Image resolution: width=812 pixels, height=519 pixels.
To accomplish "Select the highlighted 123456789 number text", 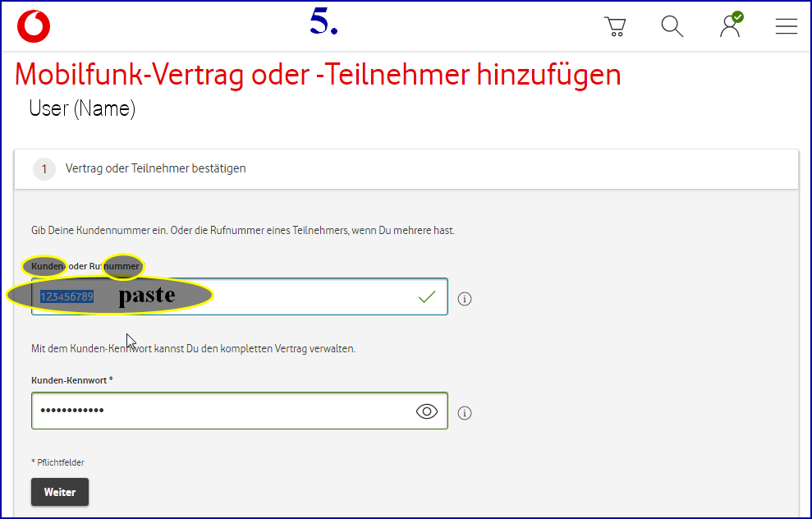I will pos(66,296).
